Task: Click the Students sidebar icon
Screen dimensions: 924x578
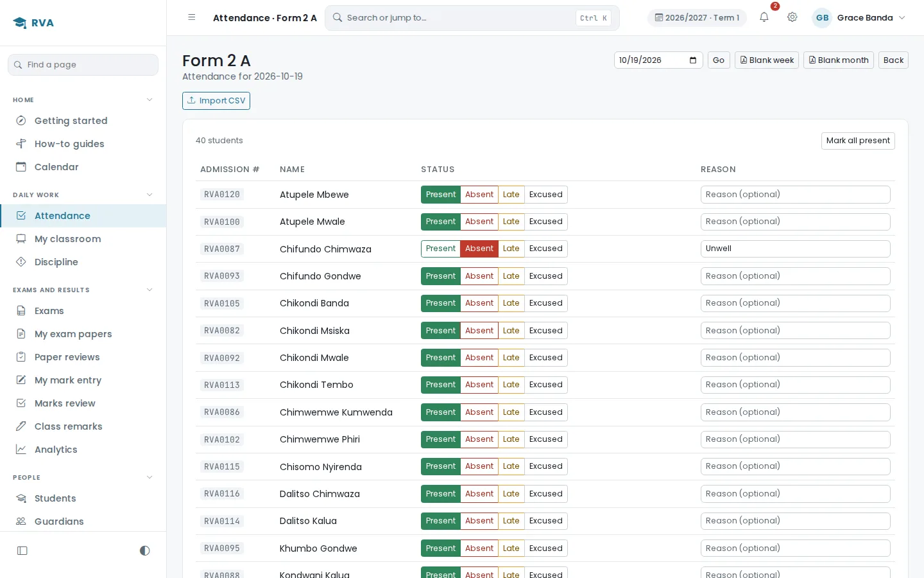Action: [21, 498]
